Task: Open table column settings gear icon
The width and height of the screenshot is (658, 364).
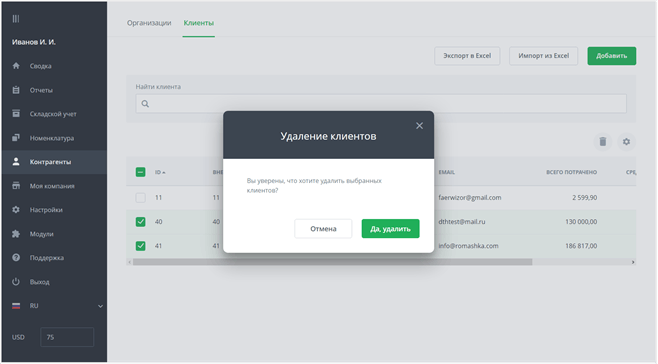Action: click(626, 142)
